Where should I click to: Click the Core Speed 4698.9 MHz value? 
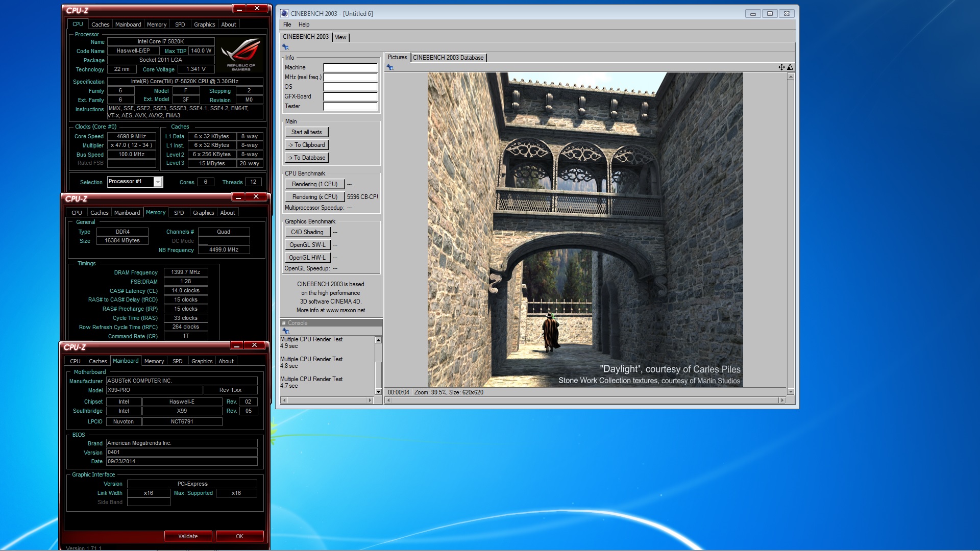[x=132, y=136]
